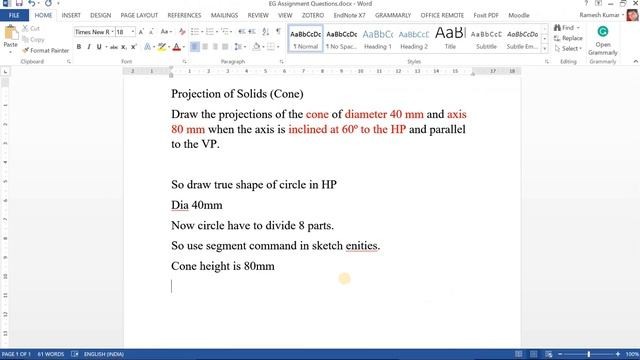Image resolution: width=640 pixels, height=360 pixels.
Task: Toggle Align Right
Action: click(x=215, y=47)
